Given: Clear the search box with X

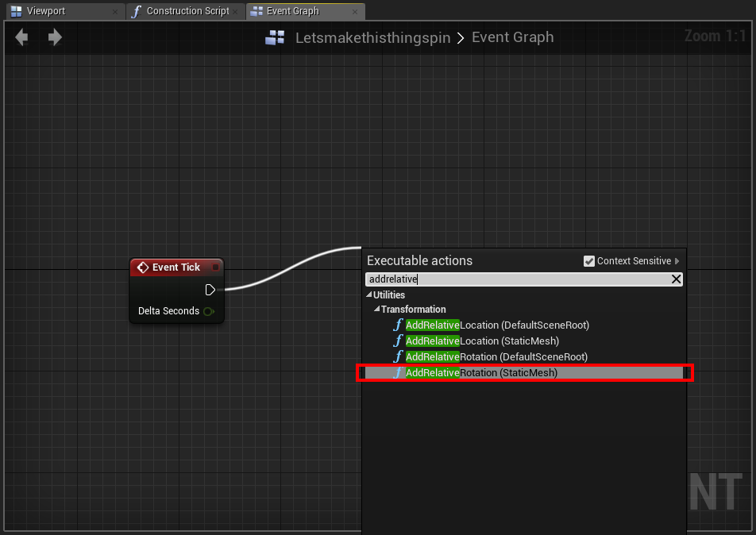Looking at the screenshot, I should click(676, 279).
